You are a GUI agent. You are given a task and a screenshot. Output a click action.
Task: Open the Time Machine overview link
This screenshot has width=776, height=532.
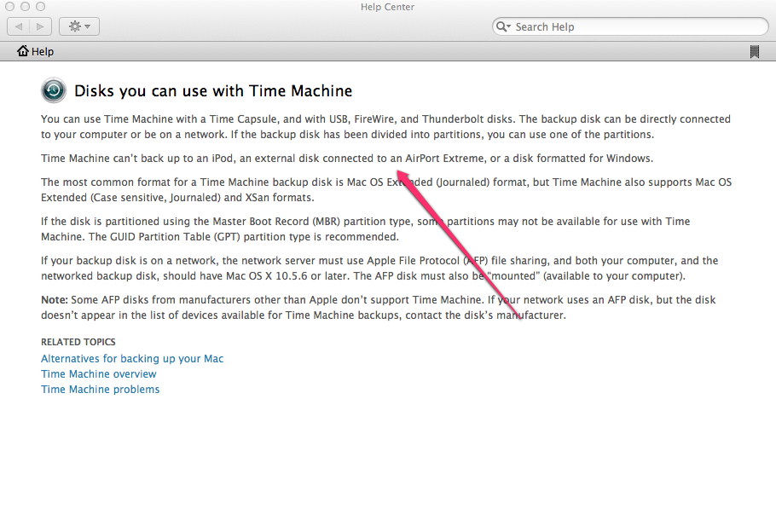pyautogui.click(x=98, y=374)
